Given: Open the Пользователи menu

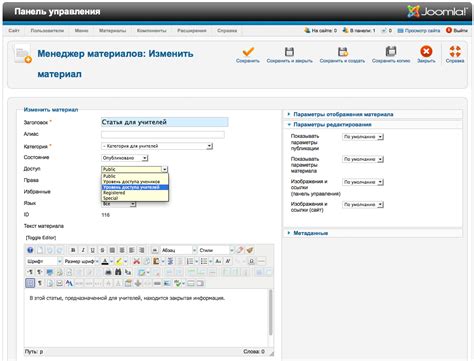Looking at the screenshot, I should (x=47, y=31).
